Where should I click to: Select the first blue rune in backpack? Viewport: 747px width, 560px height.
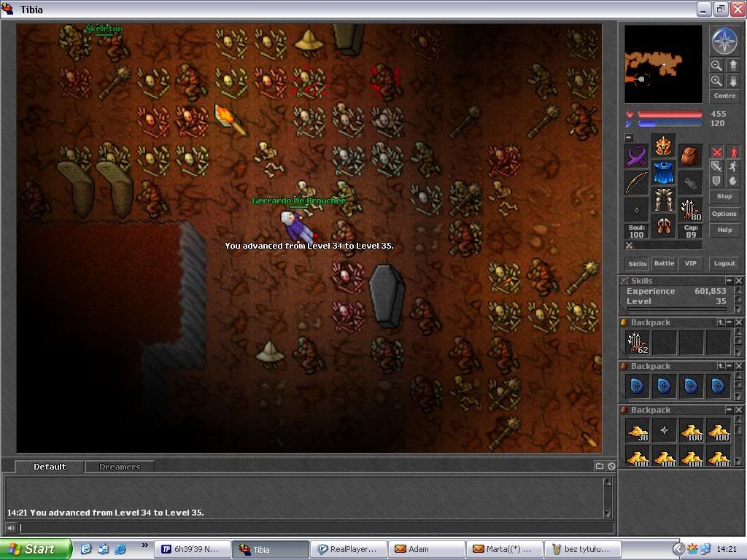pos(637,386)
